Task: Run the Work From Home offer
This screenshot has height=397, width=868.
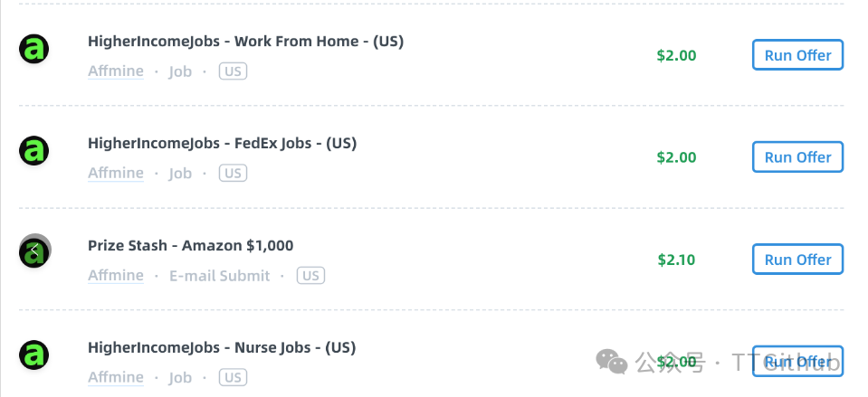Action: point(797,55)
